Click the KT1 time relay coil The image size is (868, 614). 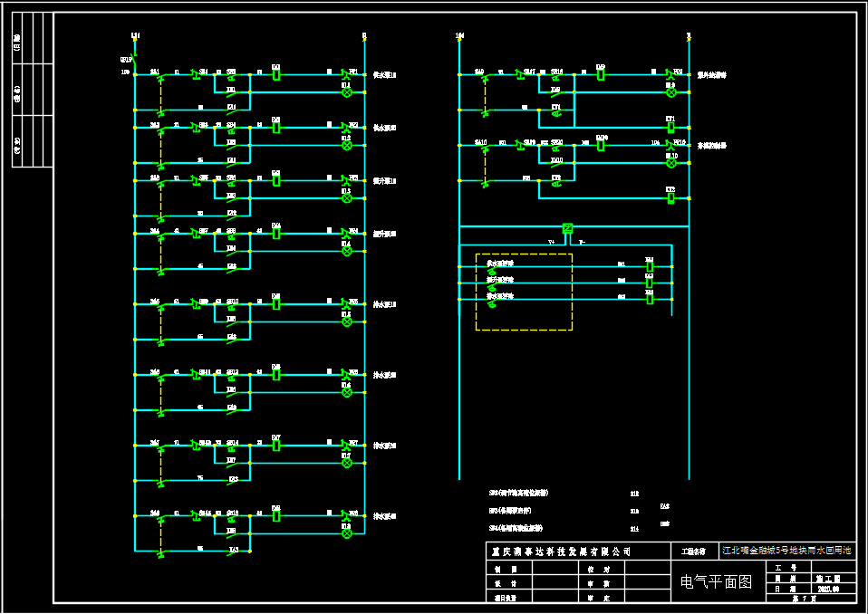[x=670, y=128]
